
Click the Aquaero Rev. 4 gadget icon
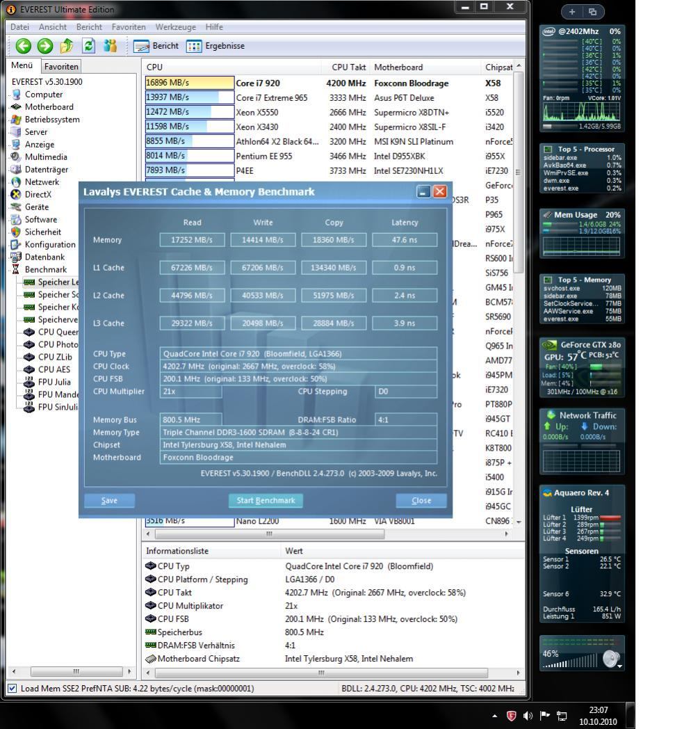(x=547, y=492)
